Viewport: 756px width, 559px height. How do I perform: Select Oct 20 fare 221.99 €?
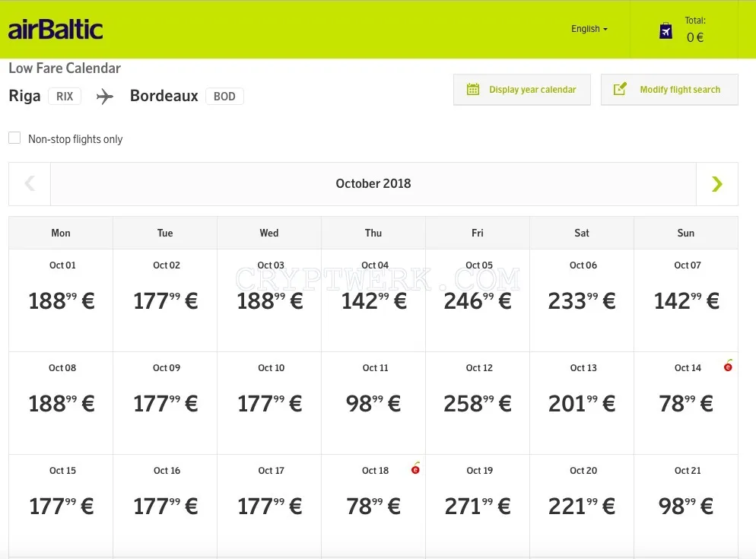tap(582, 506)
